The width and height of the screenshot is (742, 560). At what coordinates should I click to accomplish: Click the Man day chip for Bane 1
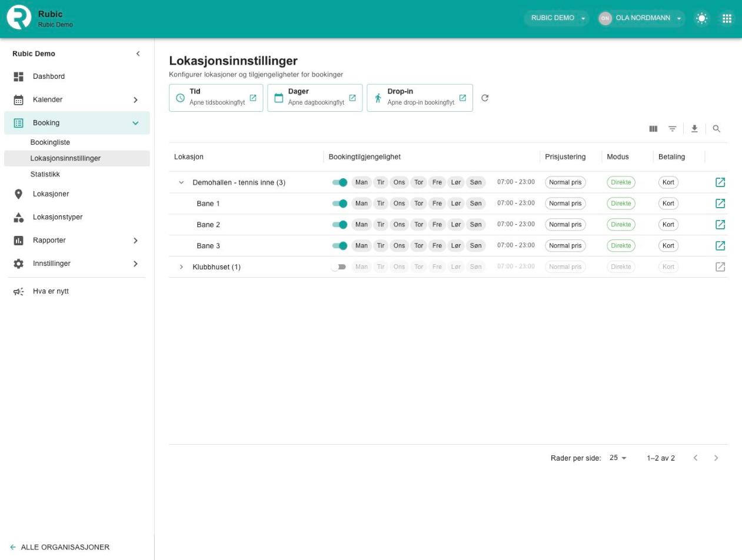[361, 204]
